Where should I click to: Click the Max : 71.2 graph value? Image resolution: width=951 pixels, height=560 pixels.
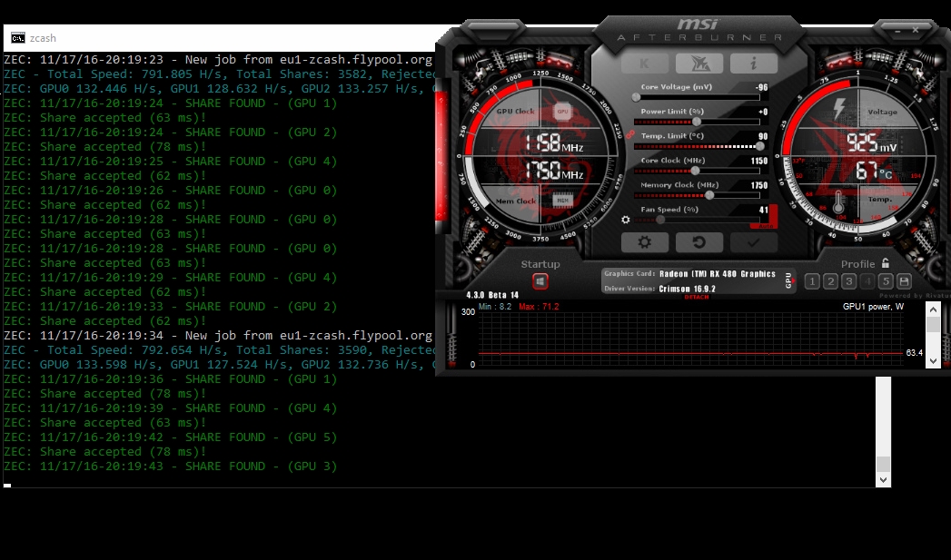point(539,307)
